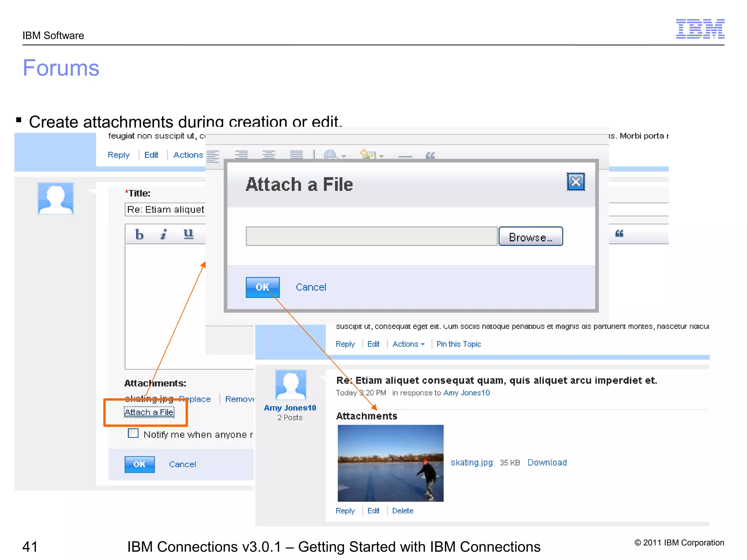Screen dimensions: 747x560
Task: Click the insert image icon
Action: [368, 154]
